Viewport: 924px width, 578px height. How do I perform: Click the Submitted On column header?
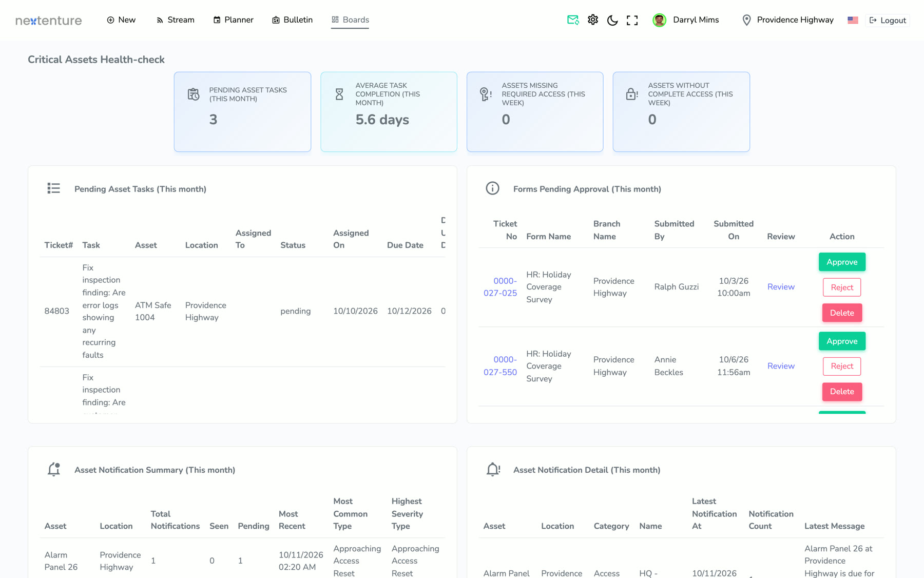(733, 230)
